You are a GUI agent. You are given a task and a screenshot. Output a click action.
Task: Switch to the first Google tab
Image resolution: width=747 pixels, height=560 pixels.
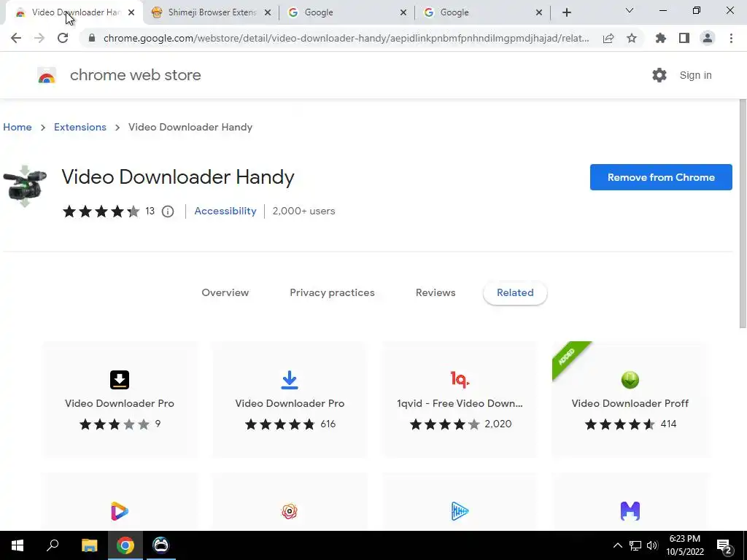click(347, 12)
